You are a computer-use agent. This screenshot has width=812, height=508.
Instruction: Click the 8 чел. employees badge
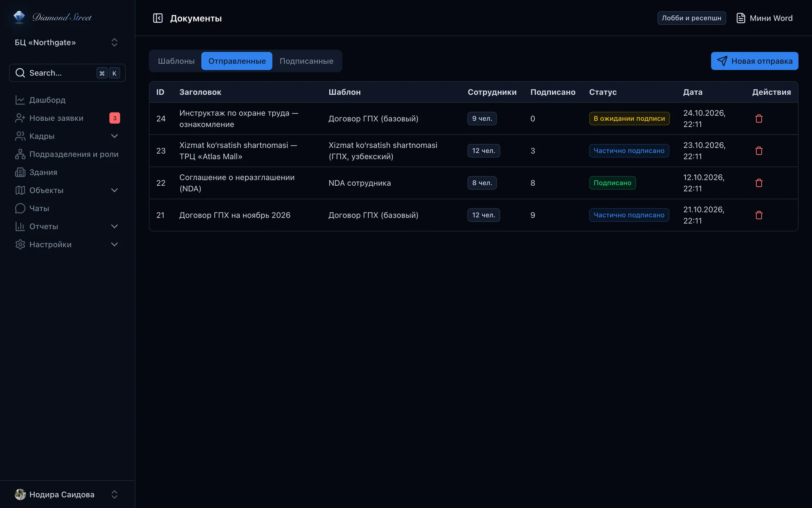tap(482, 183)
